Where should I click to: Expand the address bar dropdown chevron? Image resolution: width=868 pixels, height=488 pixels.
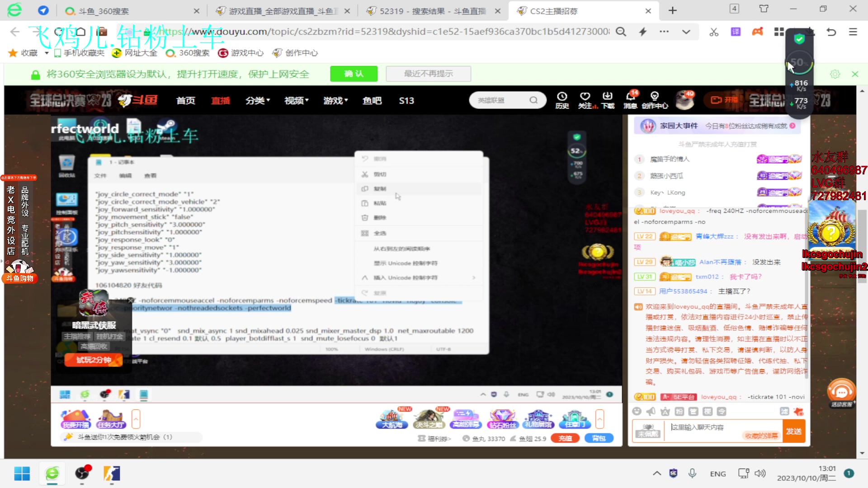(x=686, y=32)
